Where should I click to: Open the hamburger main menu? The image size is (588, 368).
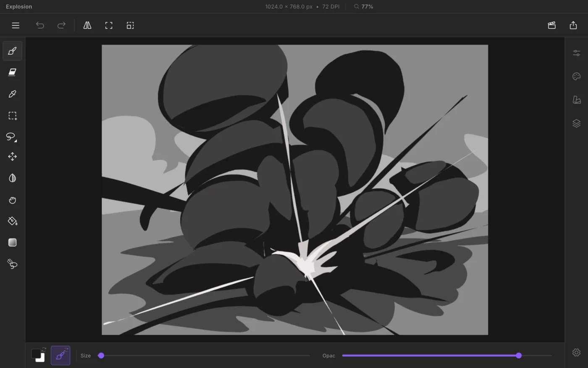(x=16, y=26)
